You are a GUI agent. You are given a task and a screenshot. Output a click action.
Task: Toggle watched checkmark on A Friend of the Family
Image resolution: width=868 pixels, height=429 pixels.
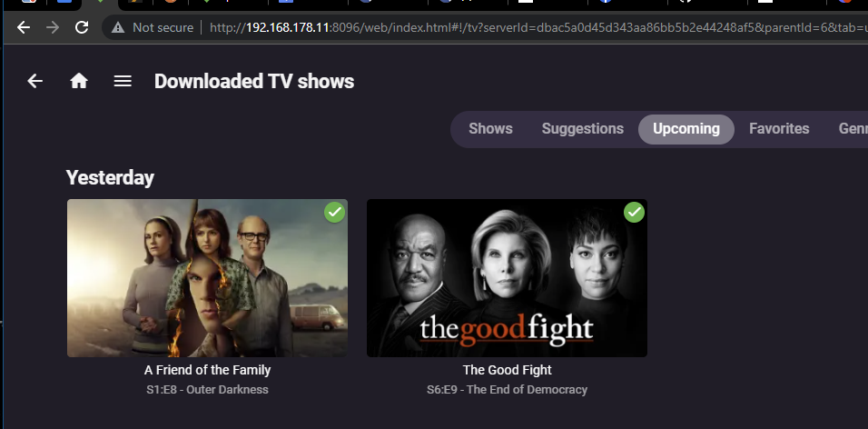(334, 213)
